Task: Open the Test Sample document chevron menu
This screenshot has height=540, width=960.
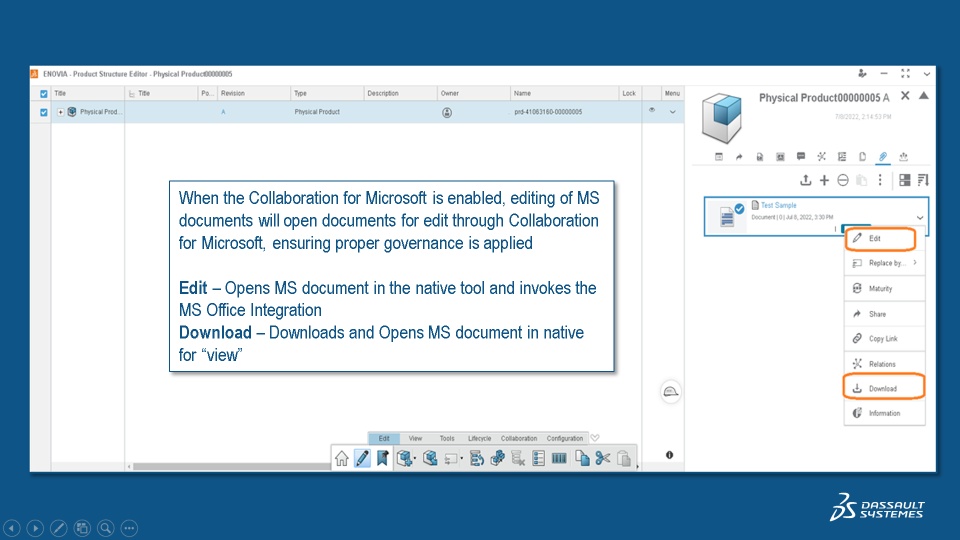Action: click(920, 217)
